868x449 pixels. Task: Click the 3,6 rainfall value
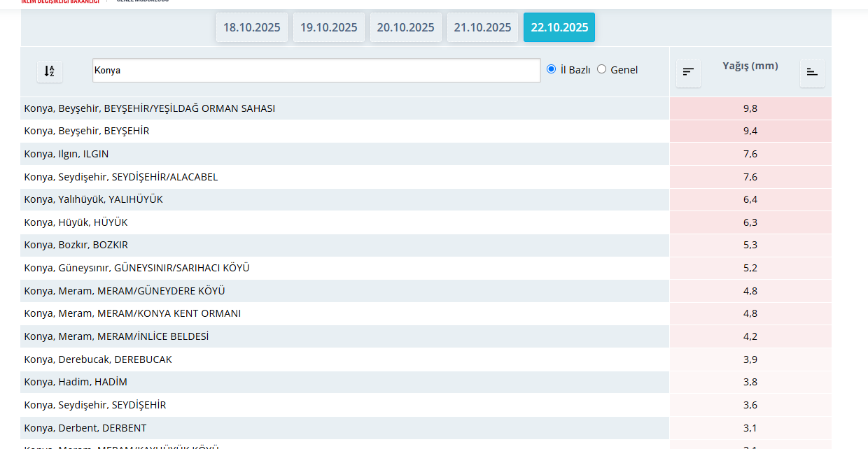(750, 405)
